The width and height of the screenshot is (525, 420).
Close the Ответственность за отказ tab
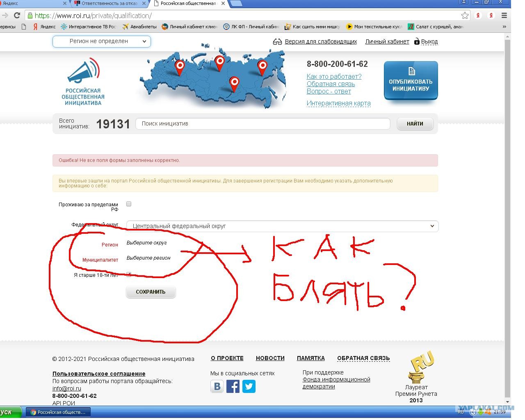(x=144, y=3)
